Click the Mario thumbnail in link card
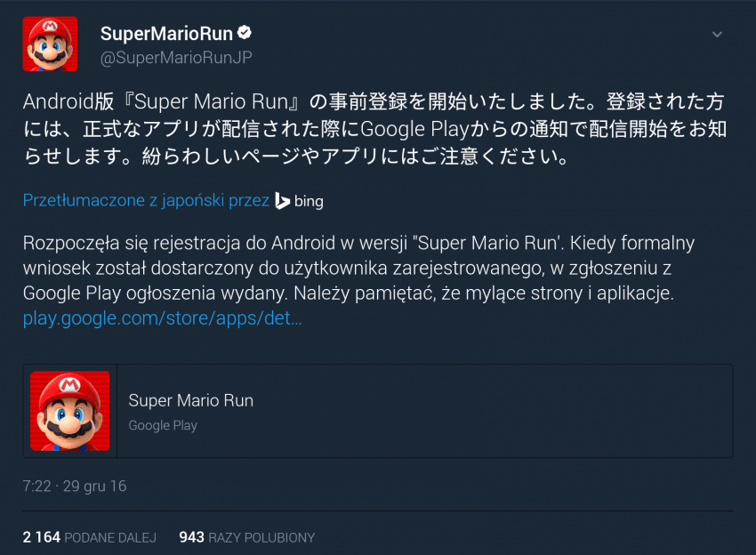 tap(70, 411)
